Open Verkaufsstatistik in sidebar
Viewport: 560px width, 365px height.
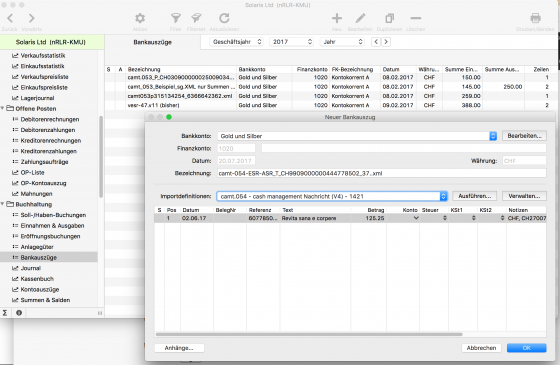pos(43,55)
